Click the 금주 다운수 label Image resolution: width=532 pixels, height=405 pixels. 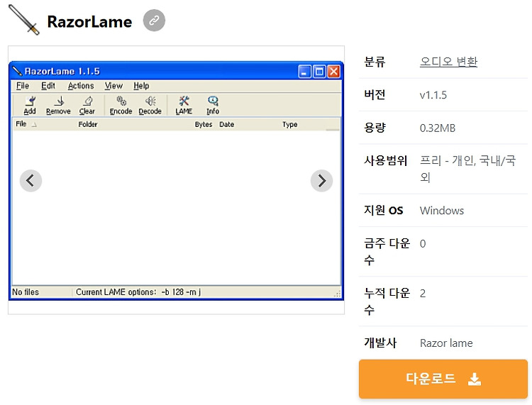pos(387,251)
